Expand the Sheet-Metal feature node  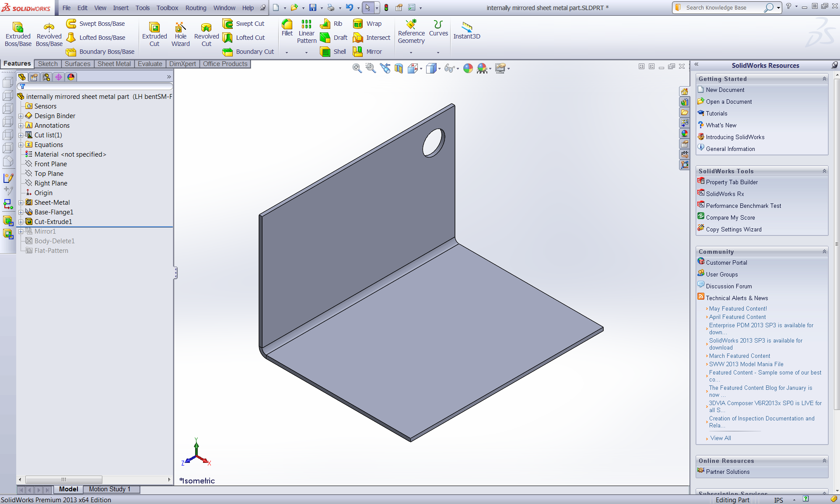tap(21, 203)
